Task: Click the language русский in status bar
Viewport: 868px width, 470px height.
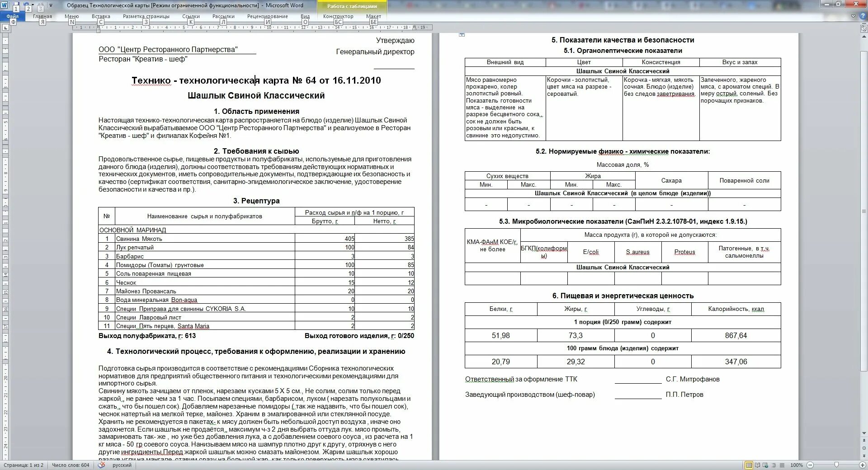Action: click(122, 465)
